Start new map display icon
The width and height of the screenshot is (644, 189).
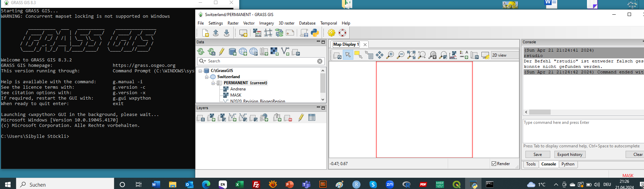tap(243, 33)
